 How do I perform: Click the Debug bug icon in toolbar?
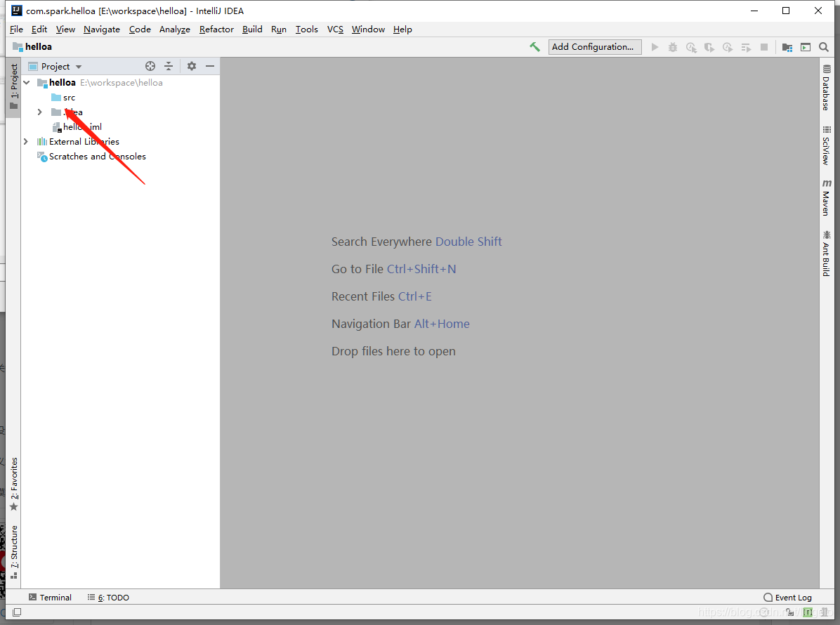click(673, 47)
